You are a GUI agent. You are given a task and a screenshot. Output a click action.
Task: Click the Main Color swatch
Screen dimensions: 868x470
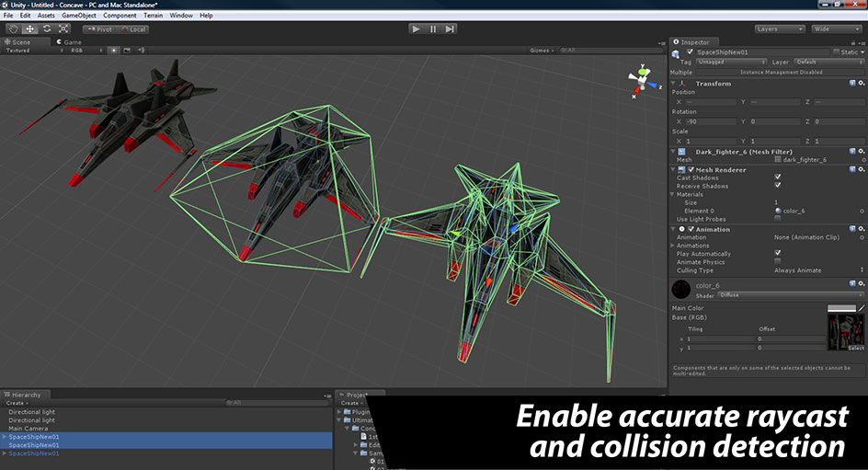tap(841, 308)
